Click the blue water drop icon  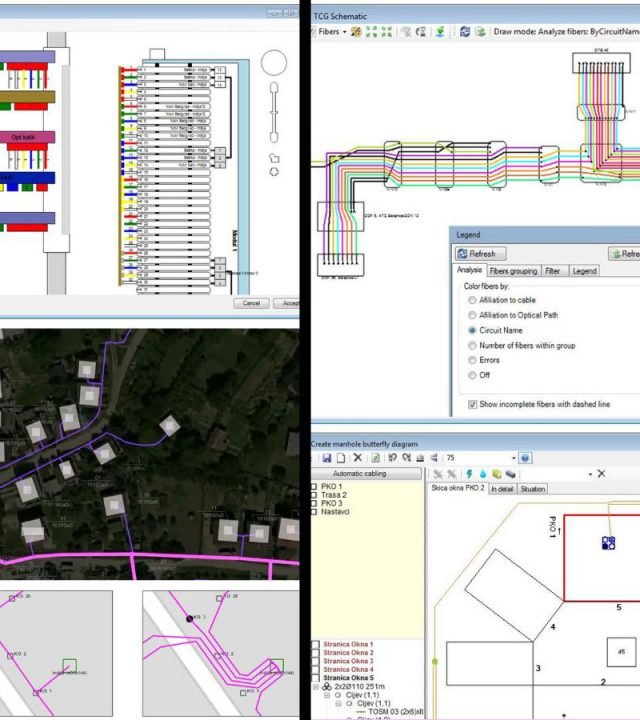point(483,474)
